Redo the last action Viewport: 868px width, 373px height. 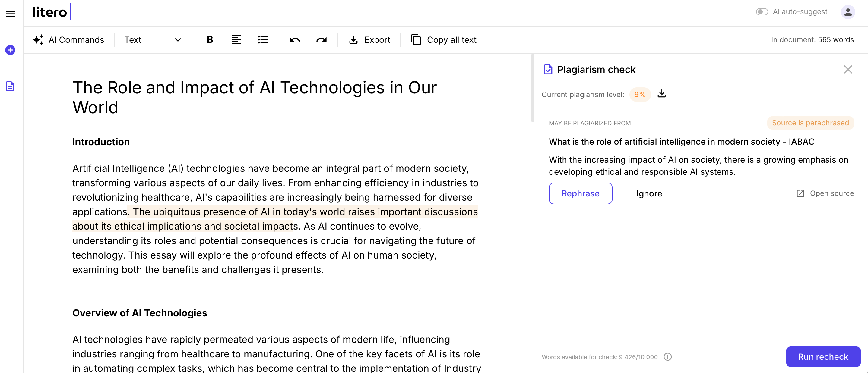click(x=321, y=40)
